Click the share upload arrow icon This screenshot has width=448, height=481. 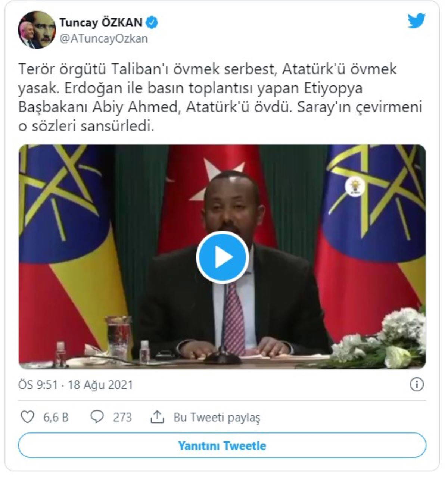(x=157, y=416)
